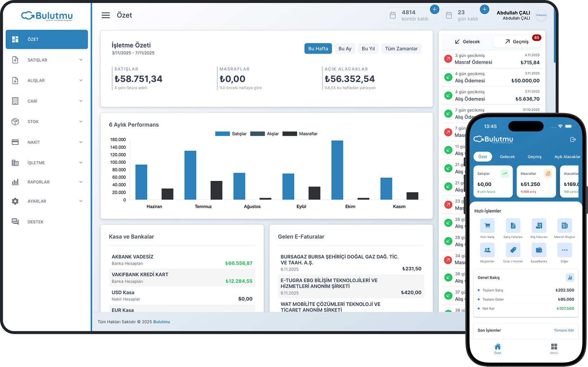Switch period filter to Bu Ay
Image resolution: width=588 pixels, height=367 pixels.
click(x=345, y=49)
